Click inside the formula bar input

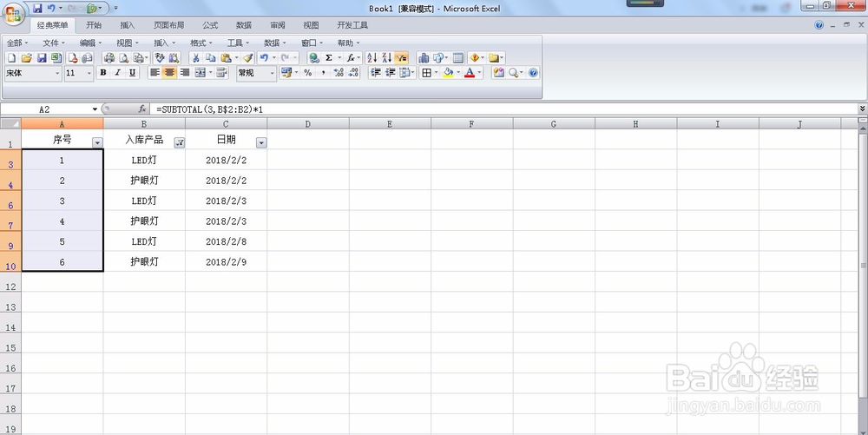(503, 109)
